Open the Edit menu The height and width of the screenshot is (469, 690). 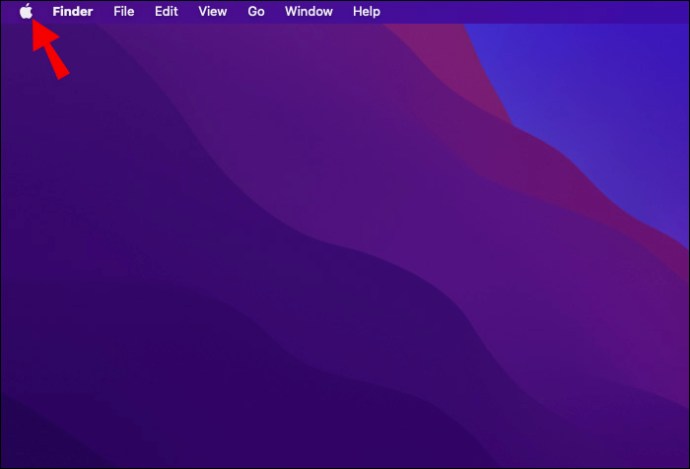(166, 11)
